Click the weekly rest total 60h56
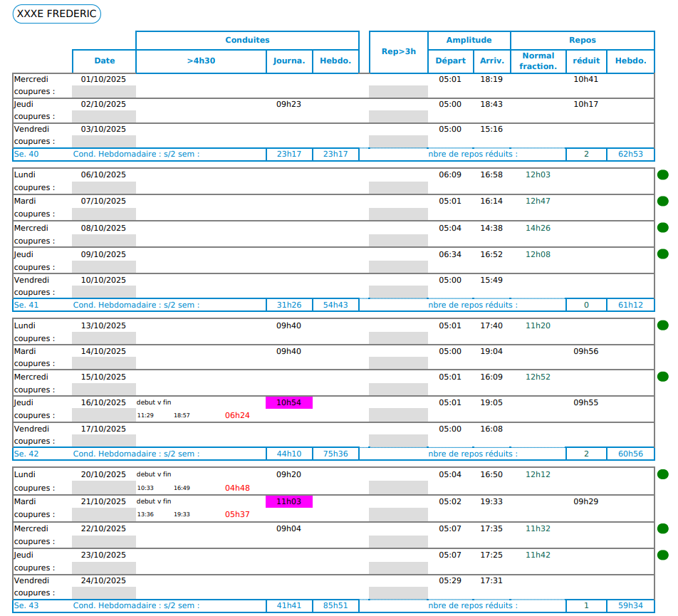The height and width of the screenshot is (616, 678). pyautogui.click(x=630, y=454)
